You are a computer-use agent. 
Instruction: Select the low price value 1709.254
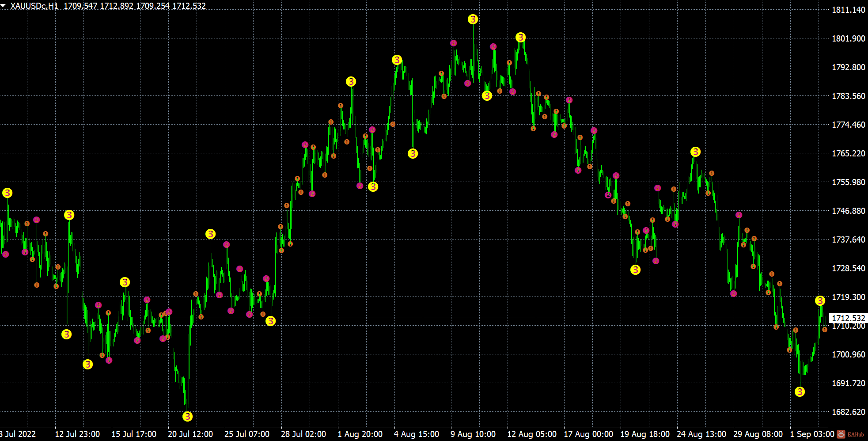click(152, 6)
